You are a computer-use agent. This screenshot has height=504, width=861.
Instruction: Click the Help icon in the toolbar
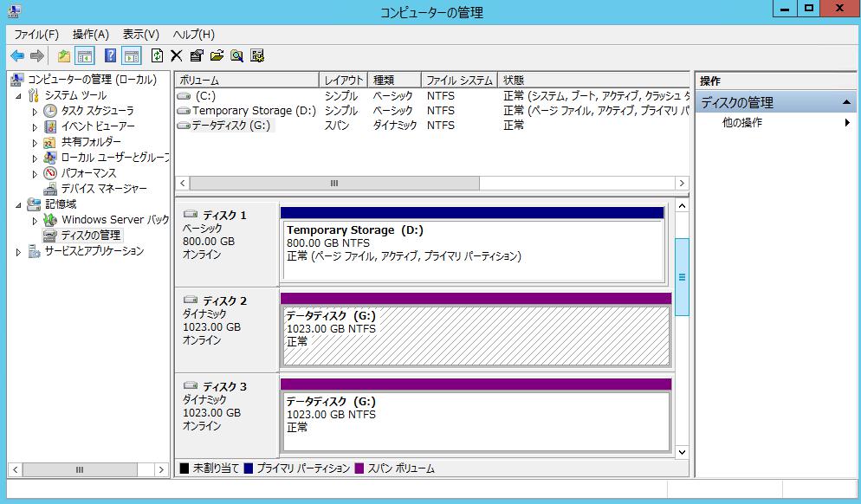(x=110, y=55)
